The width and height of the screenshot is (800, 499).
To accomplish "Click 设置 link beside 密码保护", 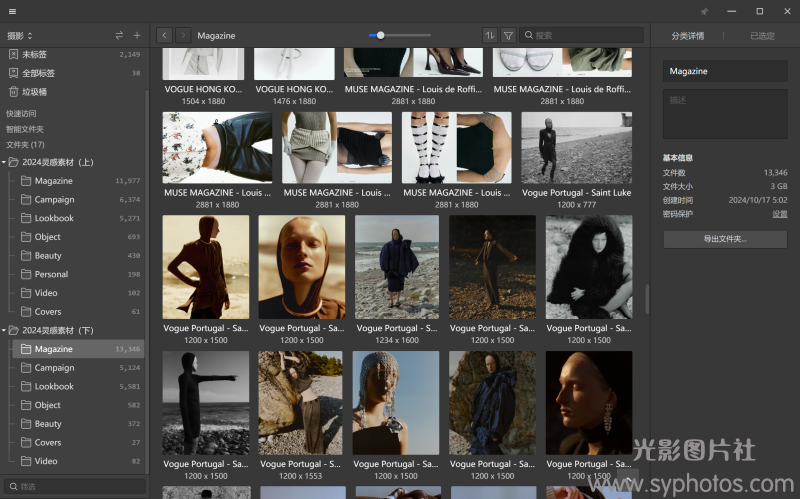I will click(x=780, y=214).
